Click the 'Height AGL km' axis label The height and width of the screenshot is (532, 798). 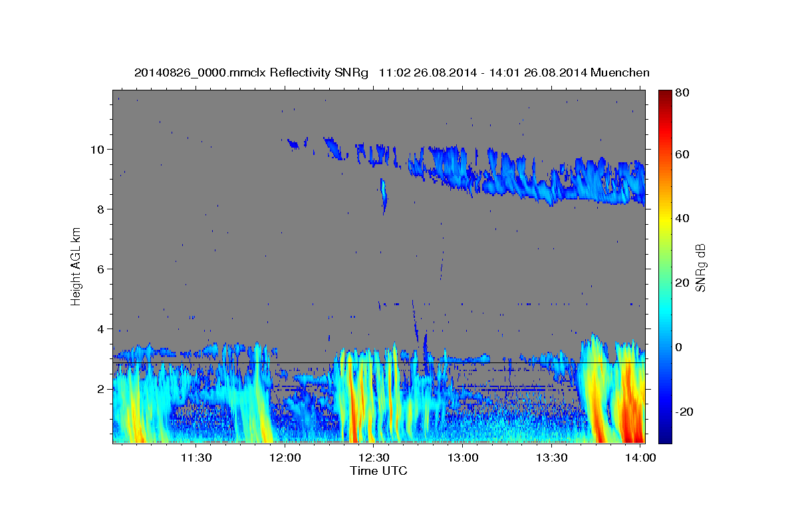coord(76,265)
